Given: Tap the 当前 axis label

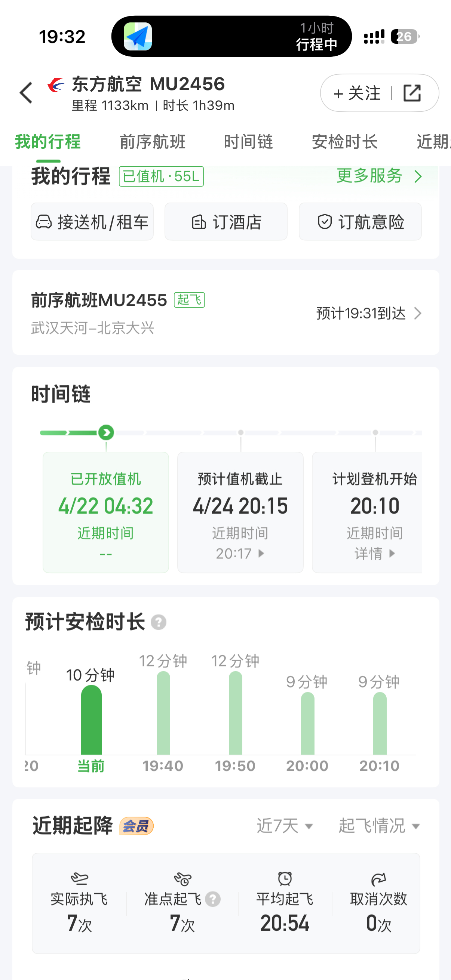Looking at the screenshot, I should tap(91, 766).
